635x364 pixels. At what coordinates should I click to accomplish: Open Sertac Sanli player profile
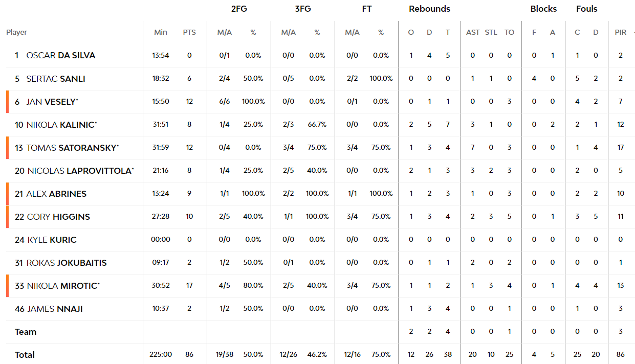(56, 79)
